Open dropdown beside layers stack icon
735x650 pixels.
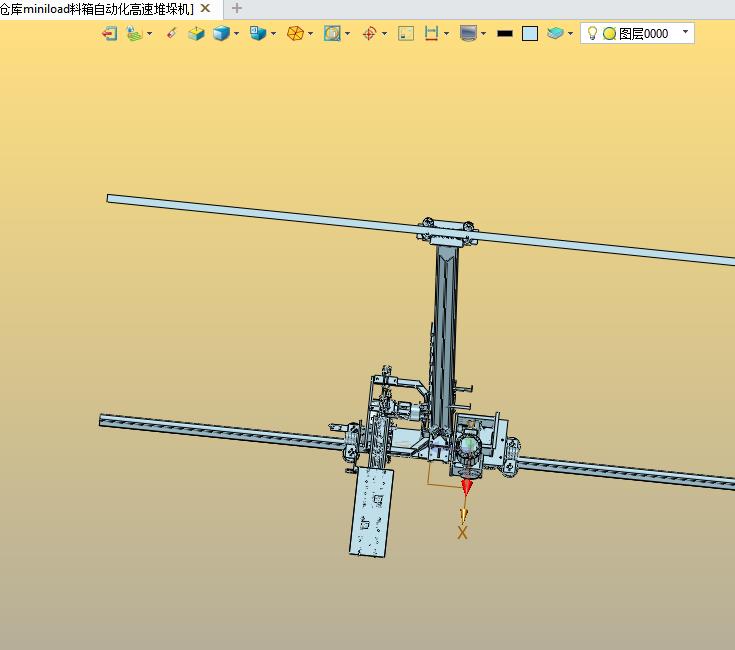tap(570, 34)
